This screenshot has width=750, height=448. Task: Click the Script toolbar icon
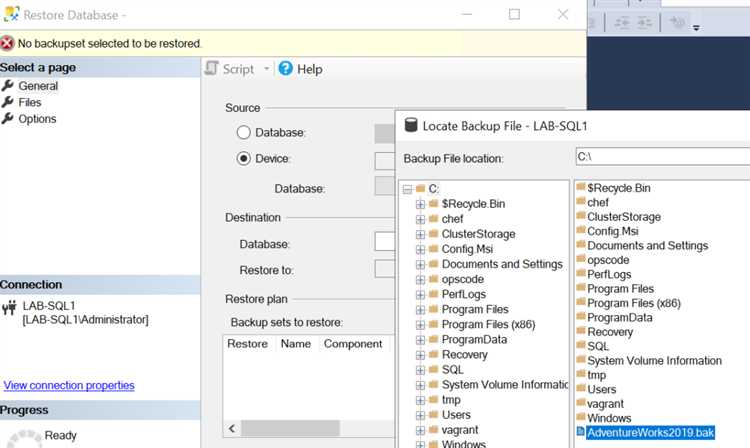coord(212,69)
